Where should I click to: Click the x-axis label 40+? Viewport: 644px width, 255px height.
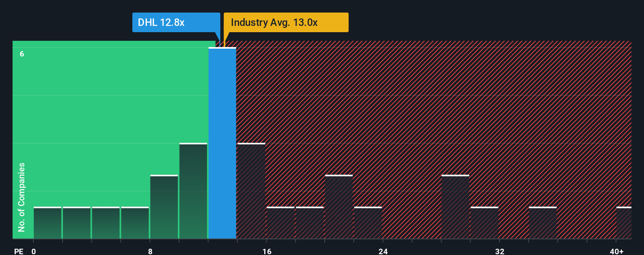[617, 251]
